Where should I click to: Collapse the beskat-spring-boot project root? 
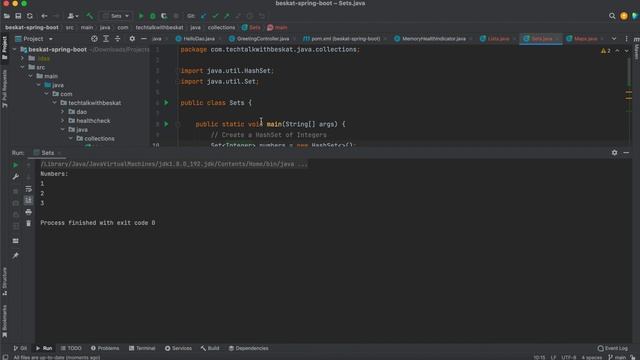point(15,49)
